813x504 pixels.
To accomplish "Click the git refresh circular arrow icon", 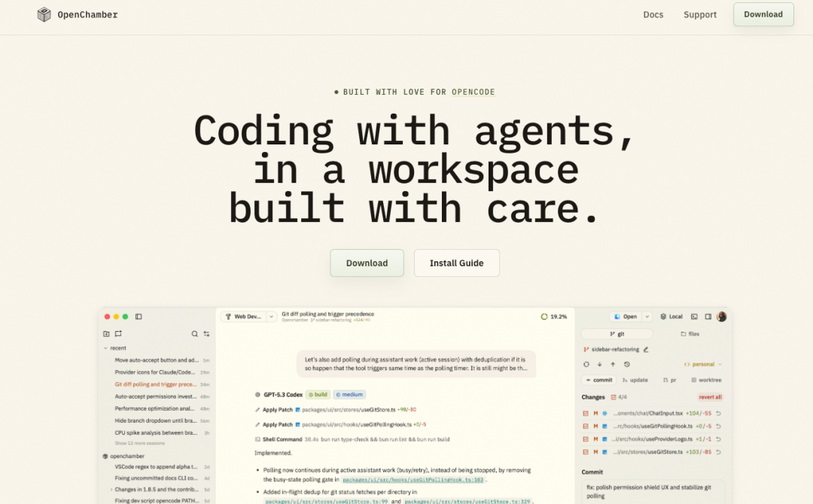I will [586, 364].
